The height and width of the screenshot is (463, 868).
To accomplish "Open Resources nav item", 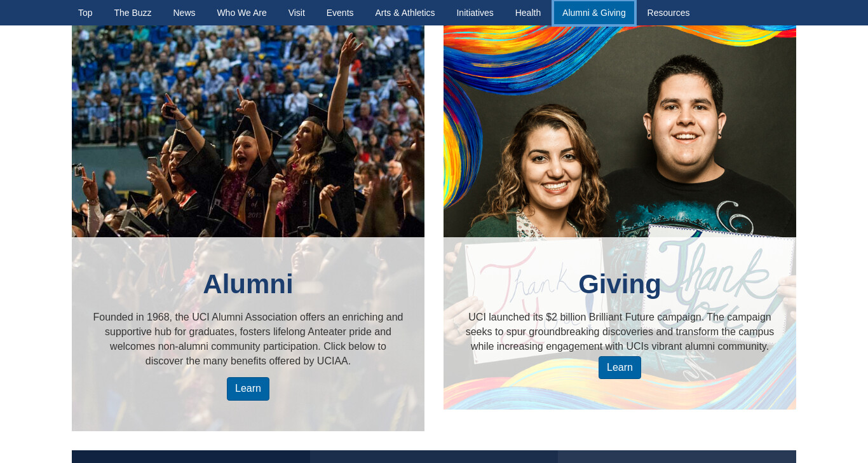I will click(668, 13).
